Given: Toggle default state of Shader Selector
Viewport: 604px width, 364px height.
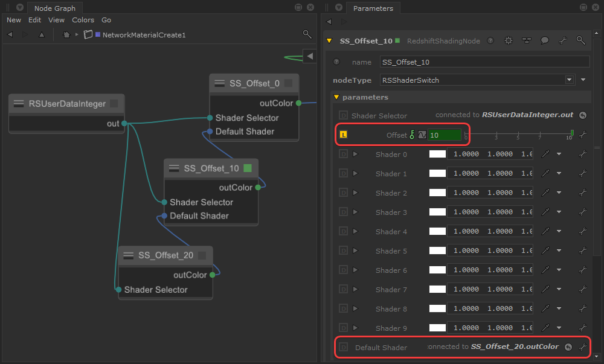Looking at the screenshot, I should (343, 115).
